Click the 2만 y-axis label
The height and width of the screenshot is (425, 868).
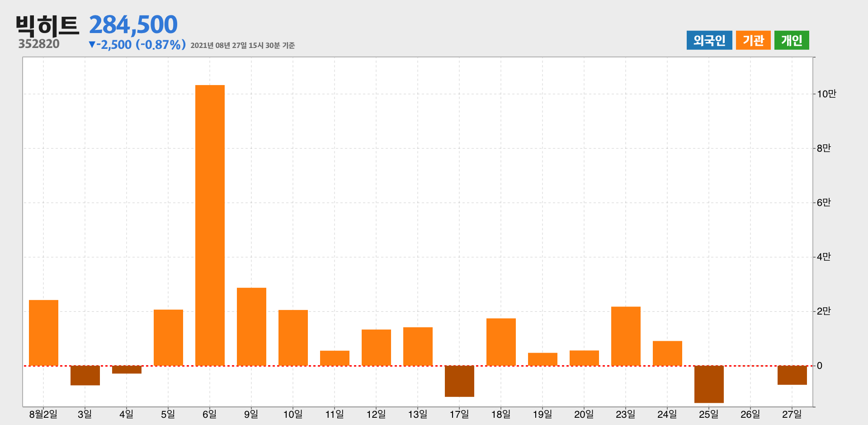click(824, 311)
